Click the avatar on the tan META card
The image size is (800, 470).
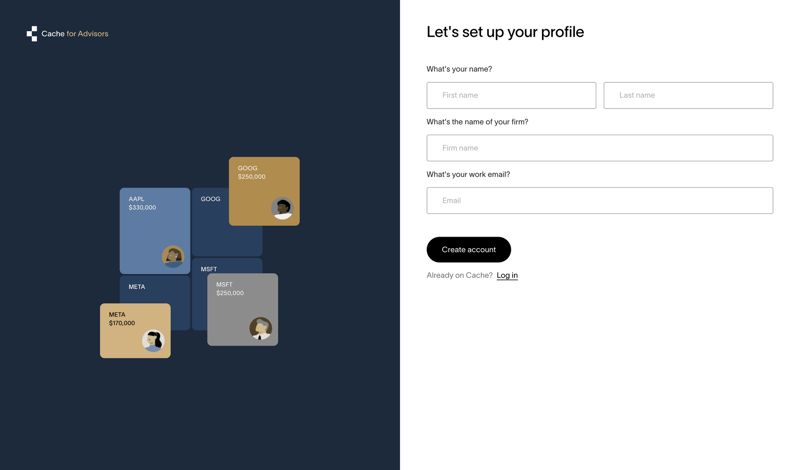coord(153,341)
